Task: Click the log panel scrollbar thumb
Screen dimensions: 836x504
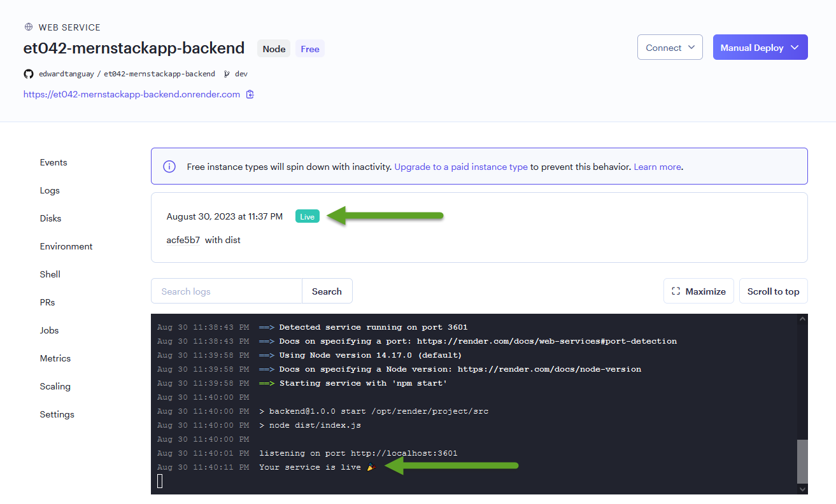Action: coord(802,461)
